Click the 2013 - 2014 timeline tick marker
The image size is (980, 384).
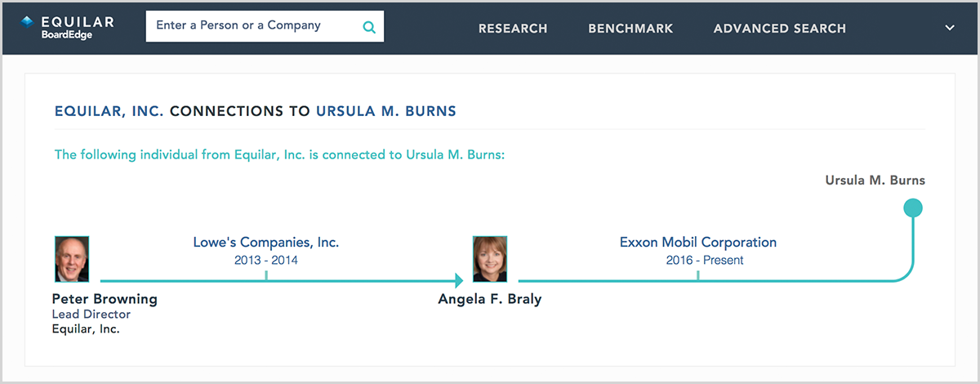pyautogui.click(x=266, y=275)
